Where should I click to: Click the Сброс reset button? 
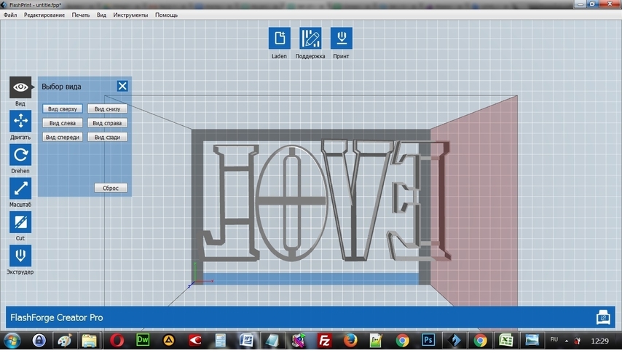coord(111,188)
